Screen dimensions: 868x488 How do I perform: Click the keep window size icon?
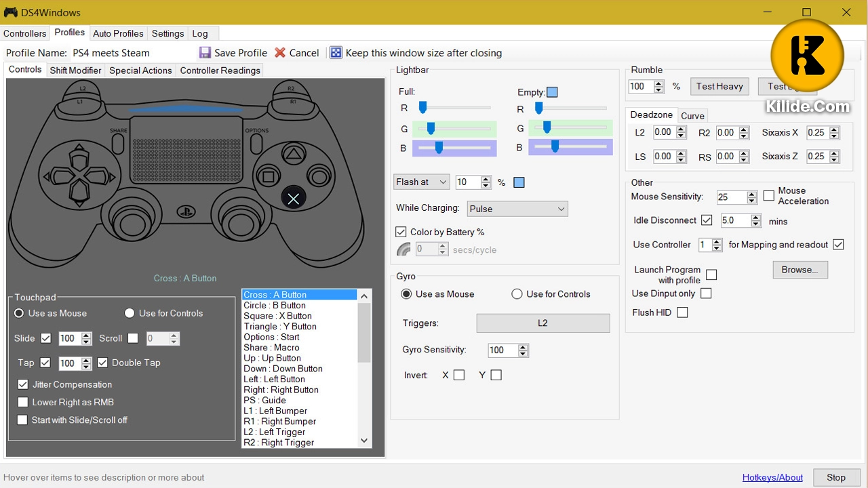[x=336, y=52]
